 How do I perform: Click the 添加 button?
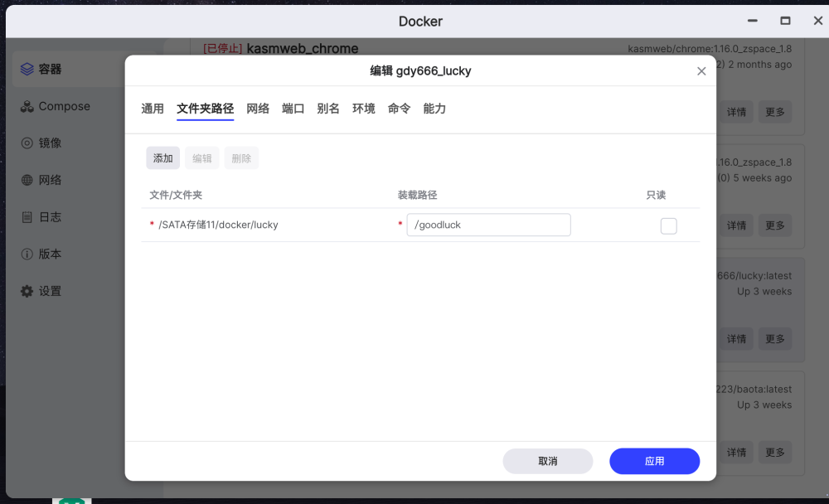click(x=162, y=158)
